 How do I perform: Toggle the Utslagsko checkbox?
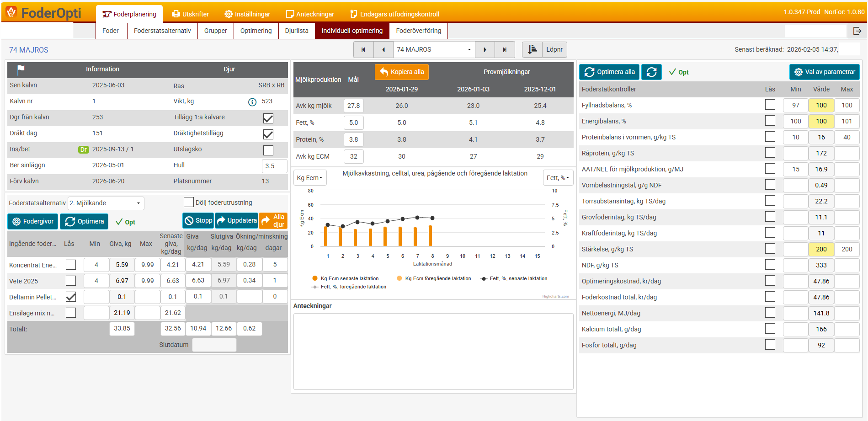click(268, 150)
